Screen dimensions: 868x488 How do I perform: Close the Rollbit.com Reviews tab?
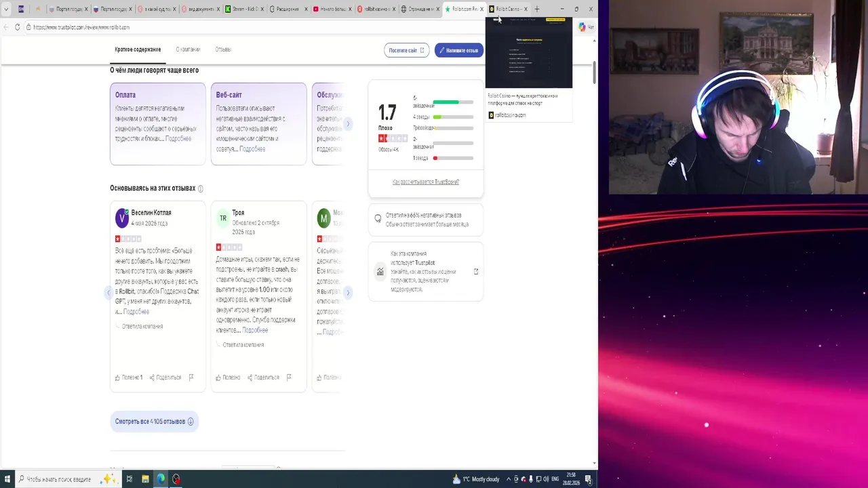pos(482,9)
